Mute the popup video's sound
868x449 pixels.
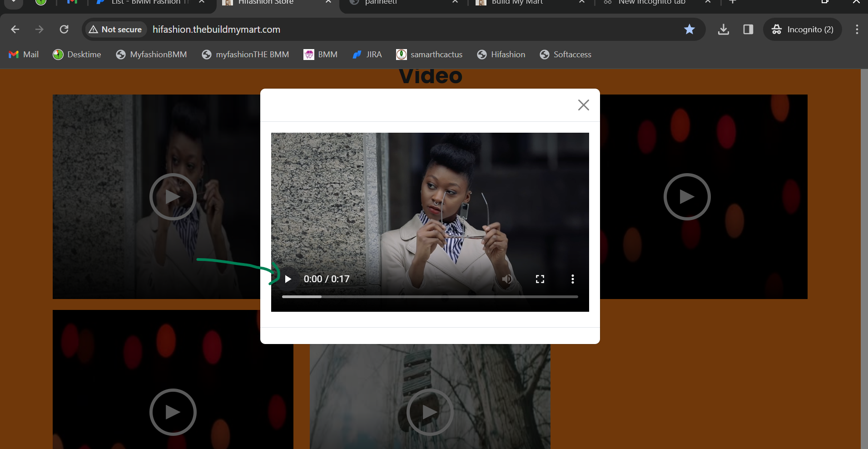[x=507, y=279]
